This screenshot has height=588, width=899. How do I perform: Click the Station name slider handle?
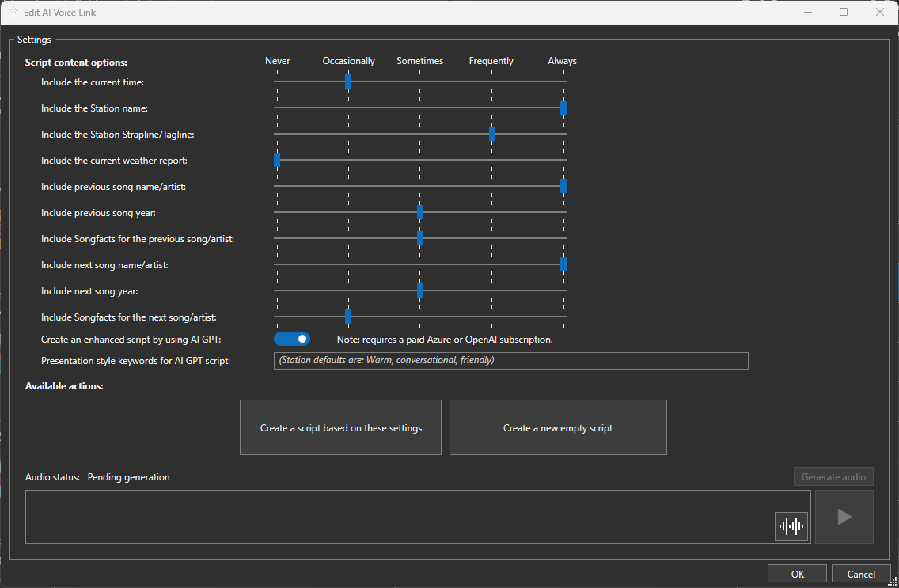point(563,108)
